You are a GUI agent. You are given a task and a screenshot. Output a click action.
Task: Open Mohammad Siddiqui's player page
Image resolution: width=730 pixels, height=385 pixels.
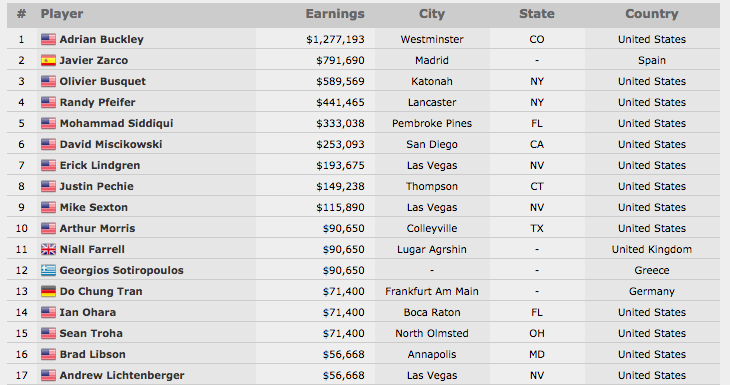tap(116, 123)
